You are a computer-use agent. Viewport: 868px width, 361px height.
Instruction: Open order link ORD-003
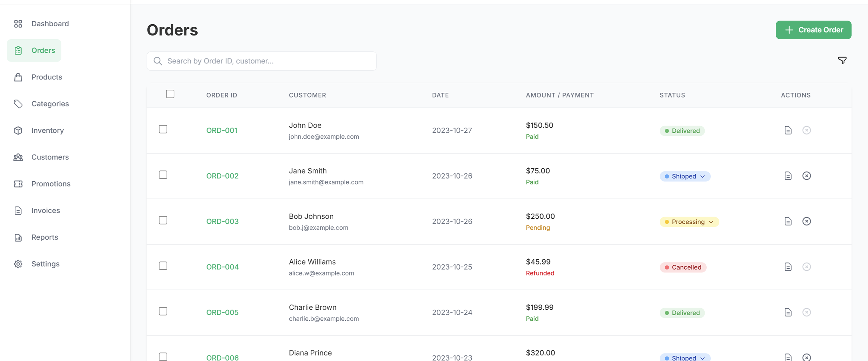point(222,221)
